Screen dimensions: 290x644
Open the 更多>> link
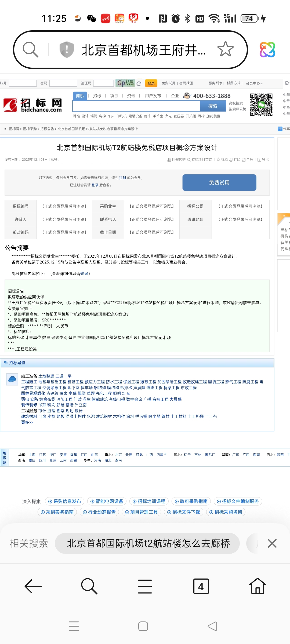[27, 422]
